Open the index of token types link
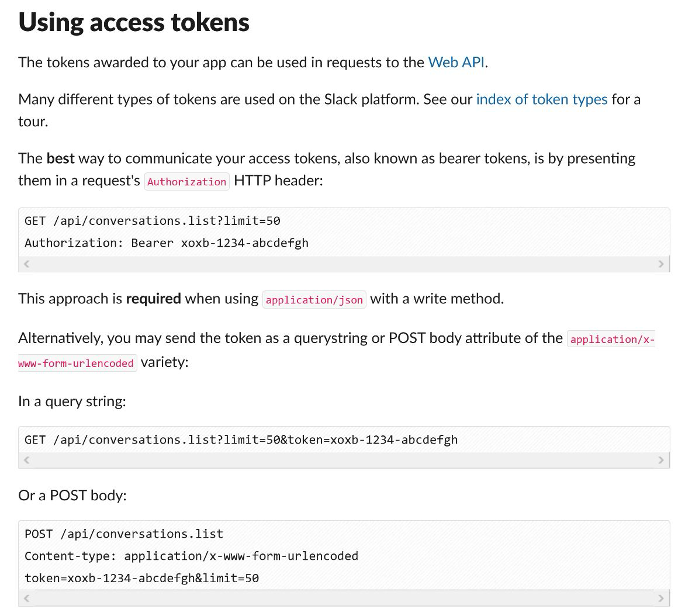Screen dimensions: 685x616 542,99
